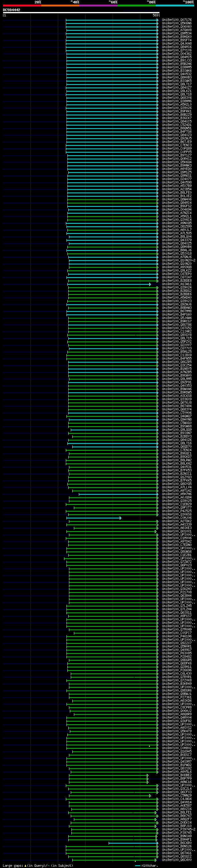The height and width of the screenshot is (868, 197).
Task: Open hit UniRef100_Q9M534
Action: pos(177,33)
